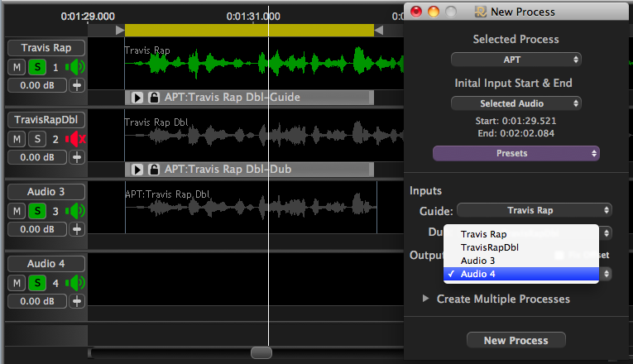Click the muted red speaker icon on TravisRapDbl
Screen dimensions: 633x364
tap(75, 139)
